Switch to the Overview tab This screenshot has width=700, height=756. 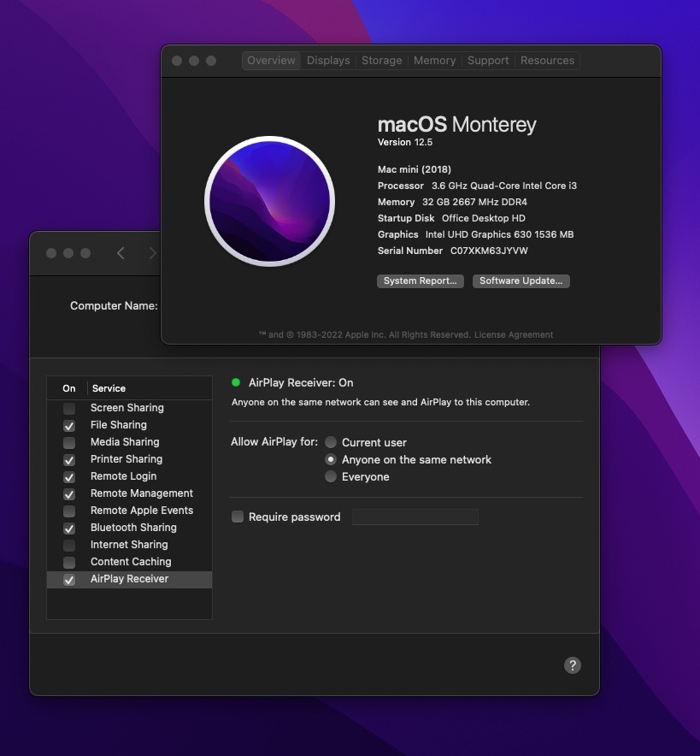coord(271,60)
